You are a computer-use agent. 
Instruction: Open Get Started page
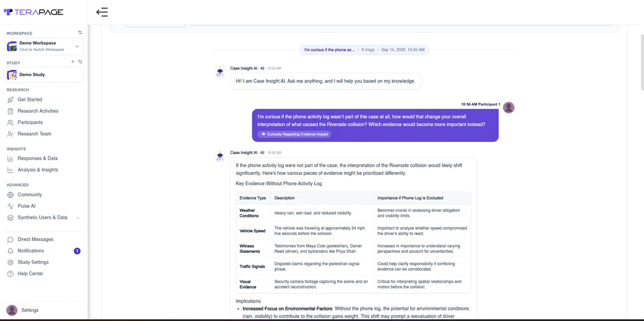30,99
